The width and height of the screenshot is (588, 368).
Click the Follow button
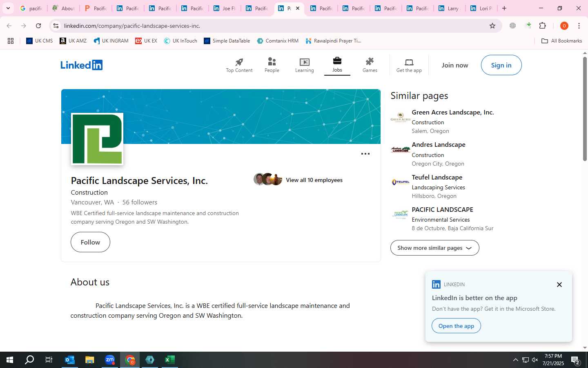point(90,242)
